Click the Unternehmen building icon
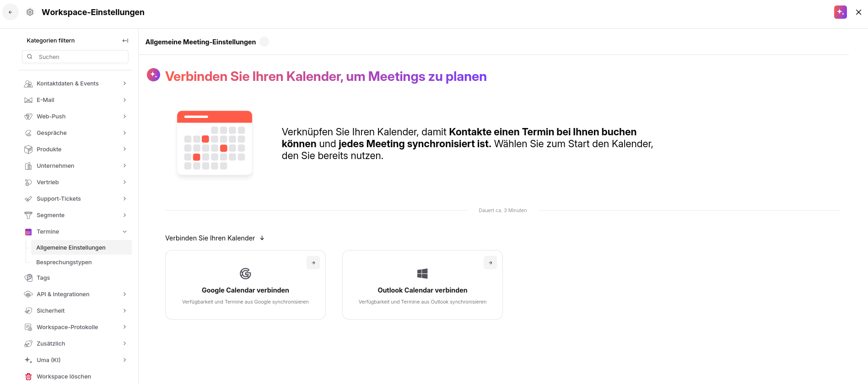Image resolution: width=868 pixels, height=384 pixels. [x=28, y=166]
